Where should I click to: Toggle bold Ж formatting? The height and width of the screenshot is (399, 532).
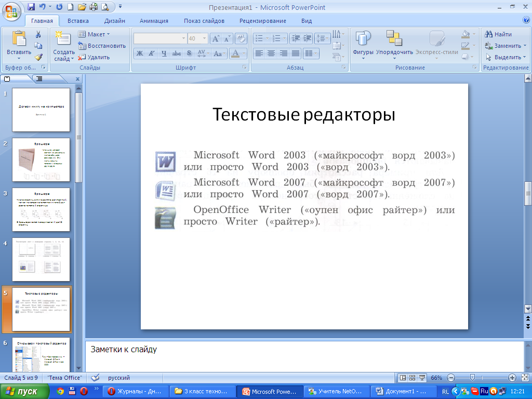pos(140,54)
